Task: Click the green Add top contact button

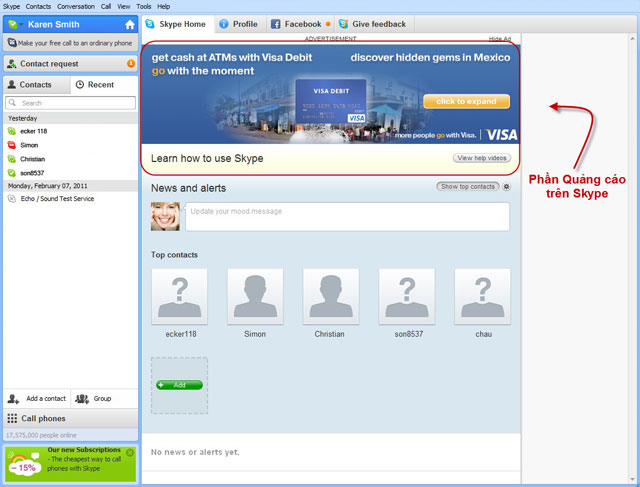Action: coord(180,385)
